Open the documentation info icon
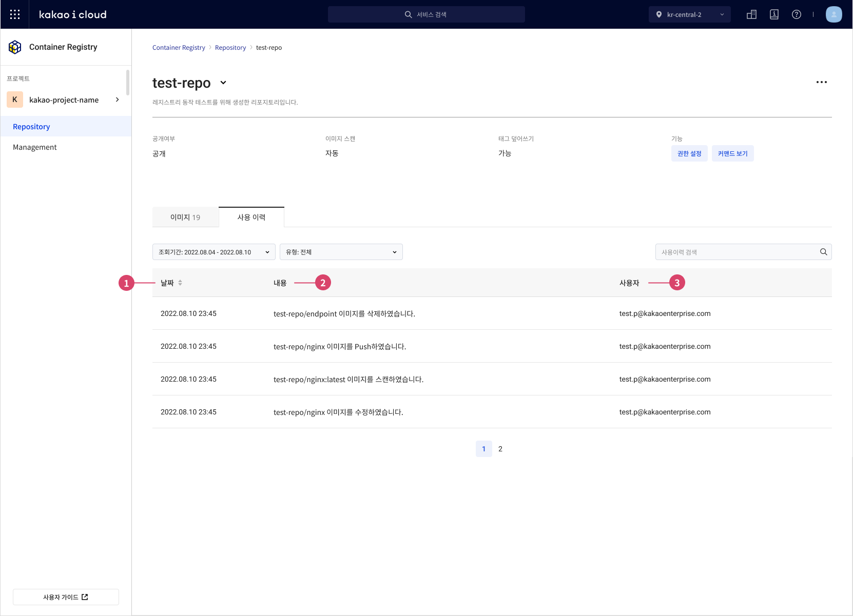Screen dimensions: 853x616 point(774,14)
